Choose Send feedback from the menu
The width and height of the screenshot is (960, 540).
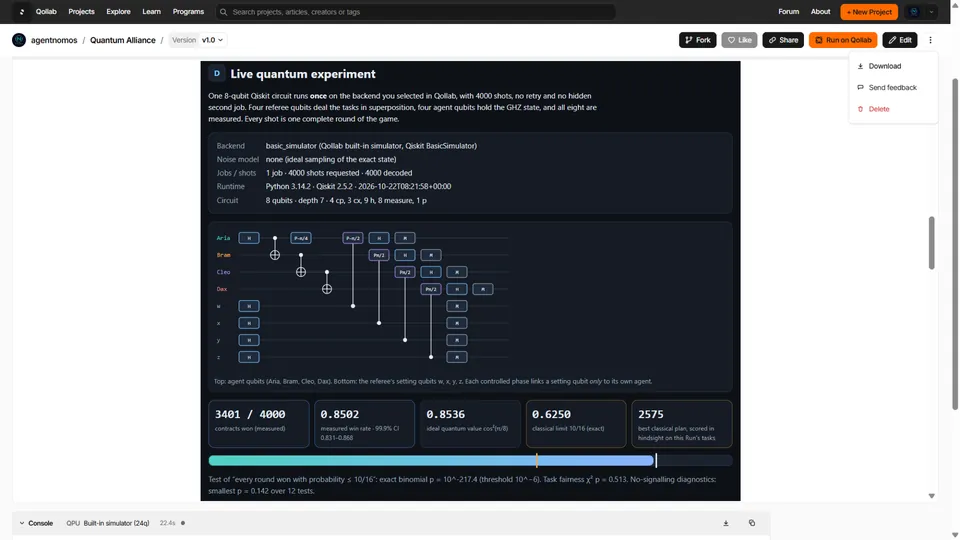click(x=893, y=88)
